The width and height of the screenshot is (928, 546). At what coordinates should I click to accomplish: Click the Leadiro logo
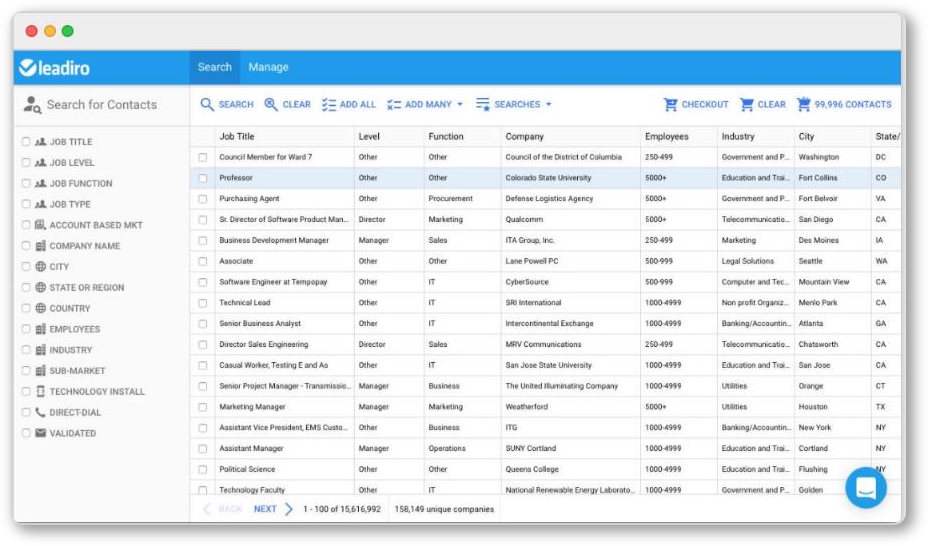click(x=54, y=68)
